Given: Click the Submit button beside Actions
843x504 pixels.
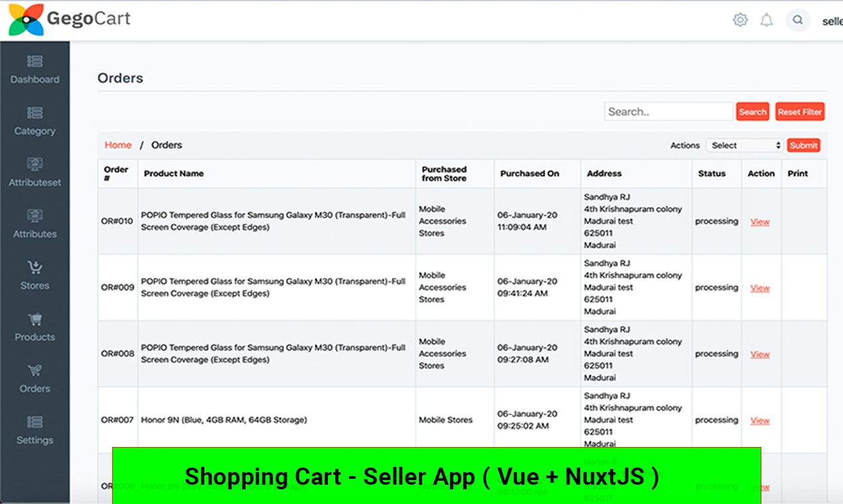Looking at the screenshot, I should tap(804, 145).
